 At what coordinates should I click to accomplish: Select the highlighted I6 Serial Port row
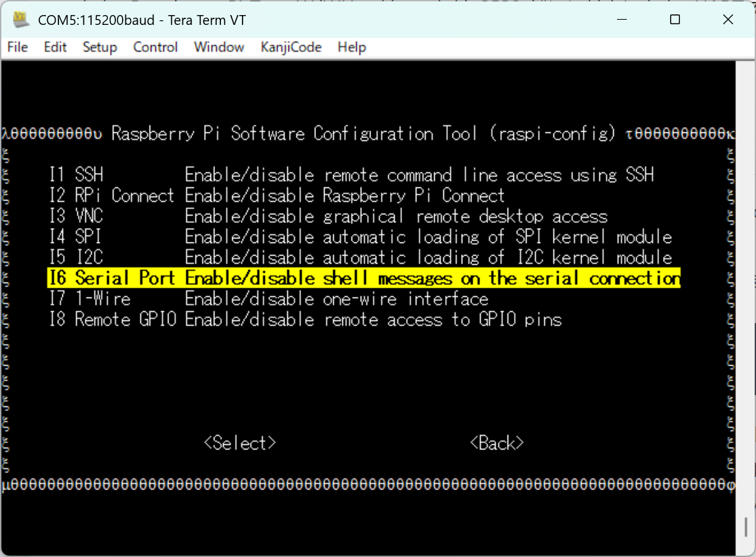364,278
